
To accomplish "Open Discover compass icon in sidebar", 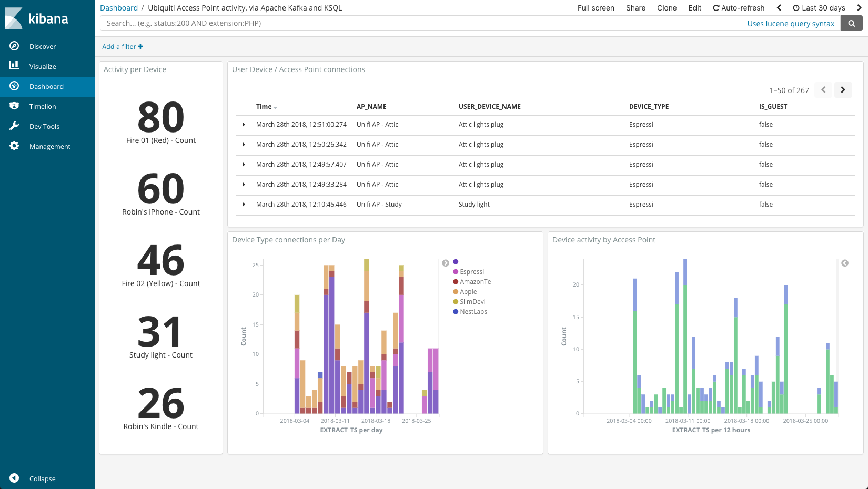I will (14, 46).
